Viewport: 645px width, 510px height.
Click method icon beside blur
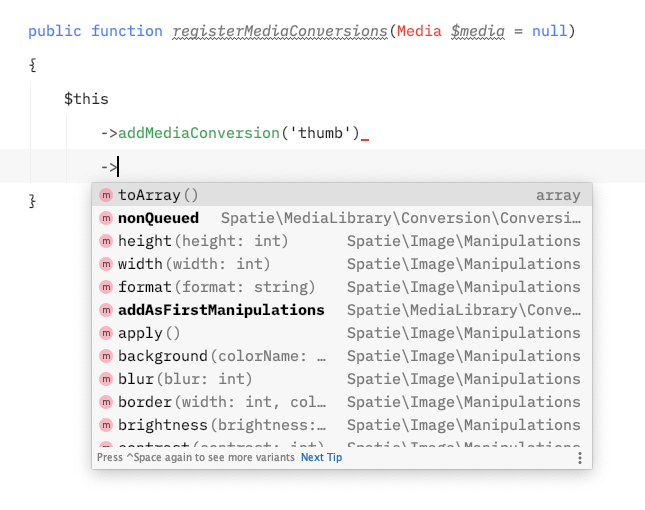coord(106,379)
